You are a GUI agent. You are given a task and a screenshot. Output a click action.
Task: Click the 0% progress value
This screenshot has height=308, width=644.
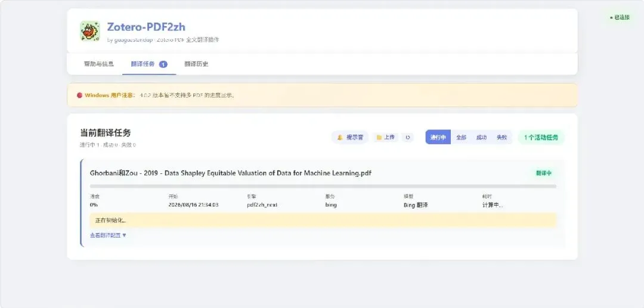(94, 205)
